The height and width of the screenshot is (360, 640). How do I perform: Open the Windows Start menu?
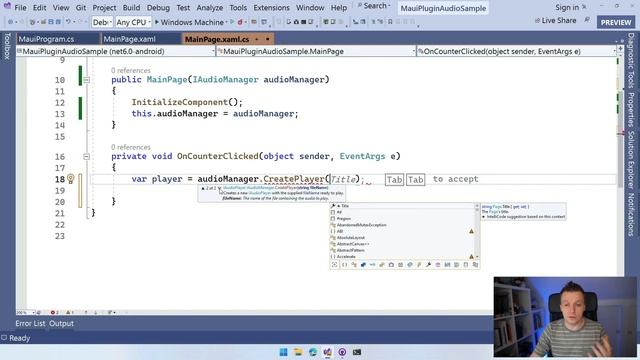pyautogui.click(x=283, y=352)
